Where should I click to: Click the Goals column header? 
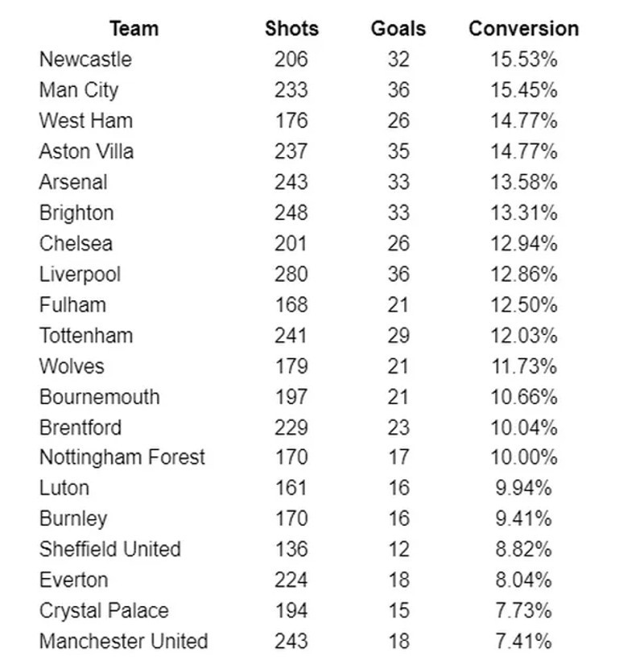[398, 29]
